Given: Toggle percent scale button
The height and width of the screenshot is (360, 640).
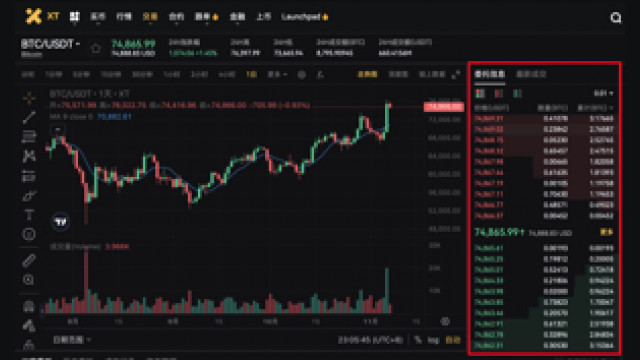Looking at the screenshot, I should pyautogui.click(x=417, y=340).
